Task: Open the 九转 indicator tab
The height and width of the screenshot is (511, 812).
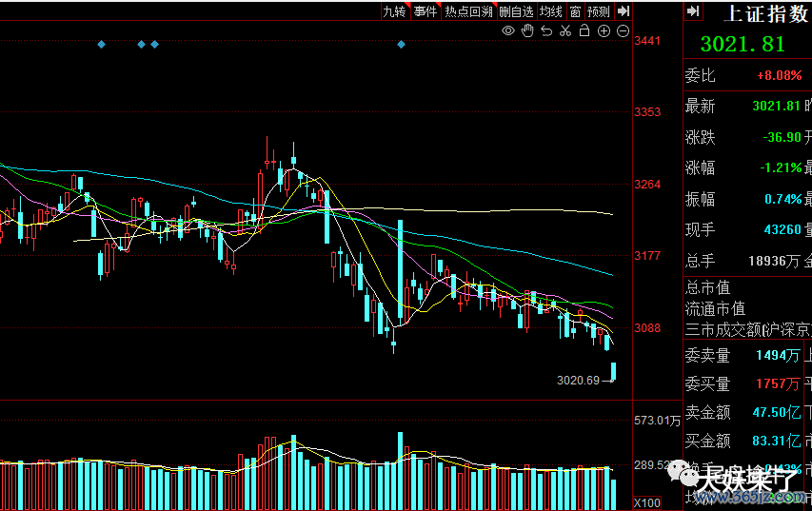Action: click(394, 11)
